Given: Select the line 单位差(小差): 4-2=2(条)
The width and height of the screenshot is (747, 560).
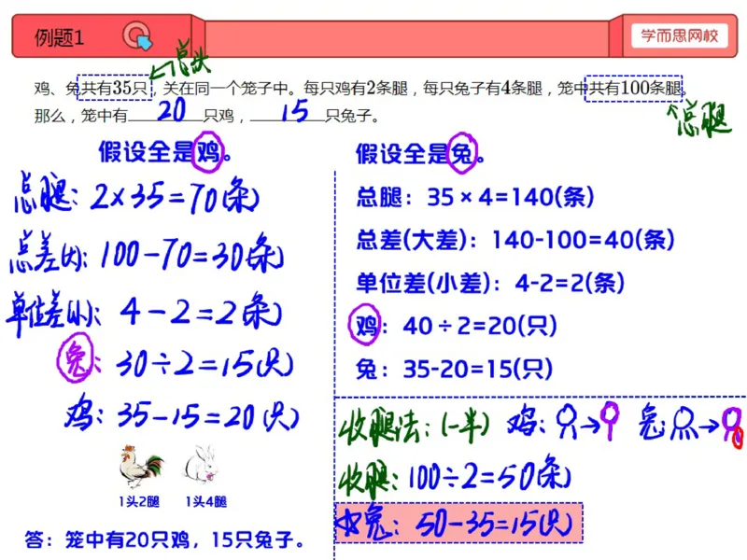Looking at the screenshot, I should (x=490, y=283).
